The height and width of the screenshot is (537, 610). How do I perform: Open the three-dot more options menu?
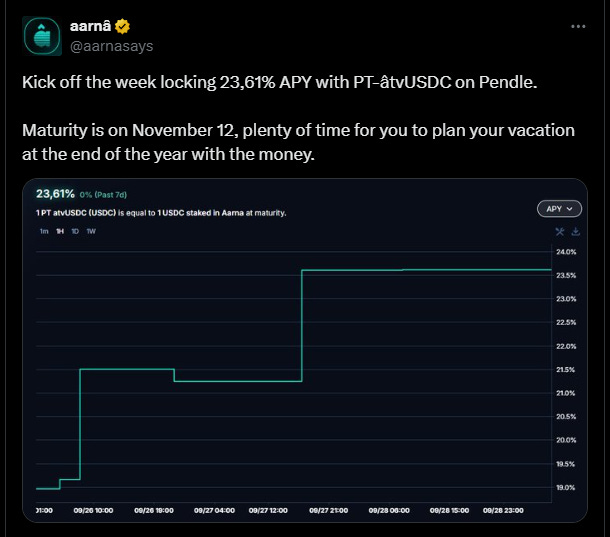point(578,26)
